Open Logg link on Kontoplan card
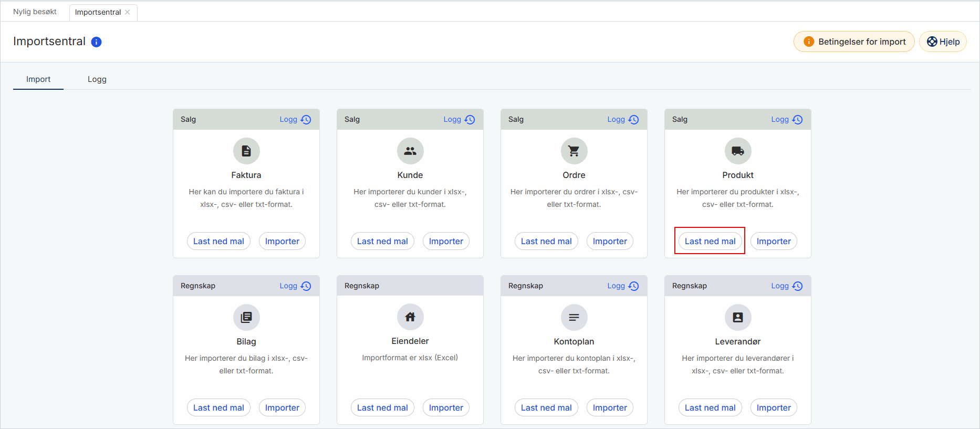 [x=623, y=286]
